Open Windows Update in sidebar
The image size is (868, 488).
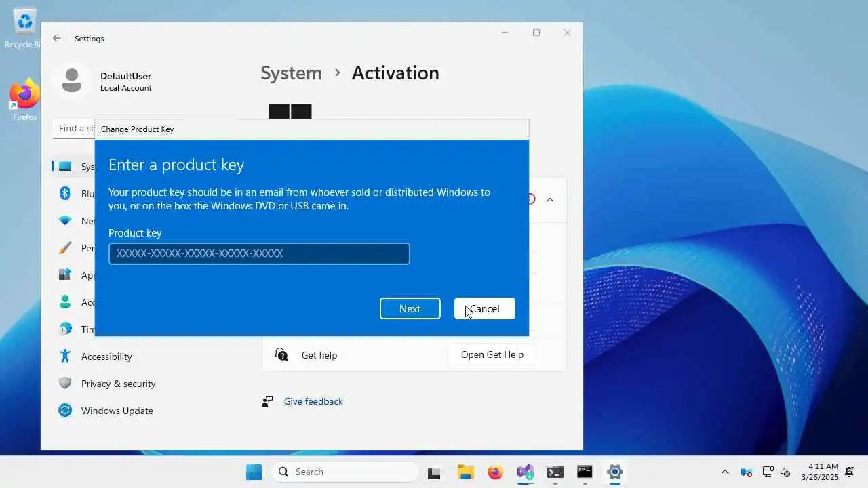117,411
